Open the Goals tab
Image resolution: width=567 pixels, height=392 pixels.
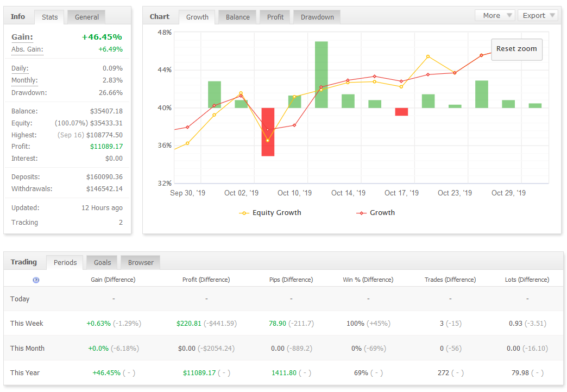102,263
